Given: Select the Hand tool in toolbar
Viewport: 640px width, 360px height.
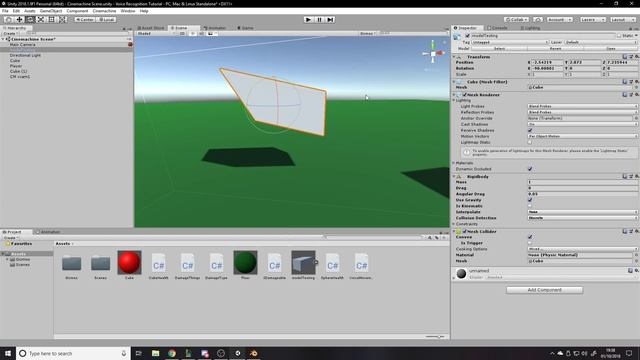Looking at the screenshot, I should pos(8,19).
